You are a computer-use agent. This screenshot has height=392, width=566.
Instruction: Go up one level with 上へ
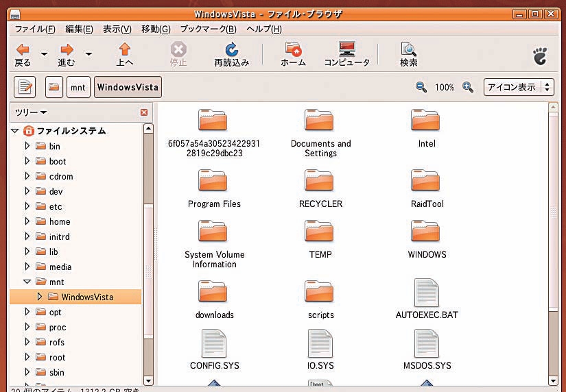coord(125,55)
